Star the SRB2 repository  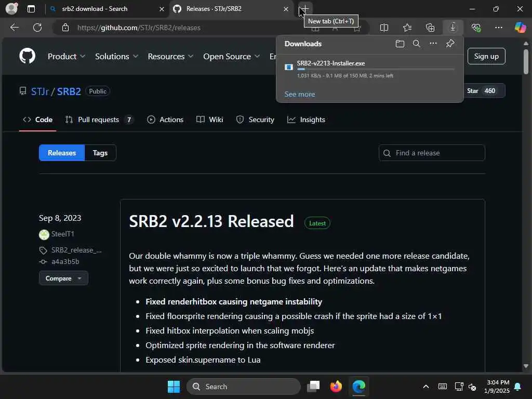click(x=481, y=90)
